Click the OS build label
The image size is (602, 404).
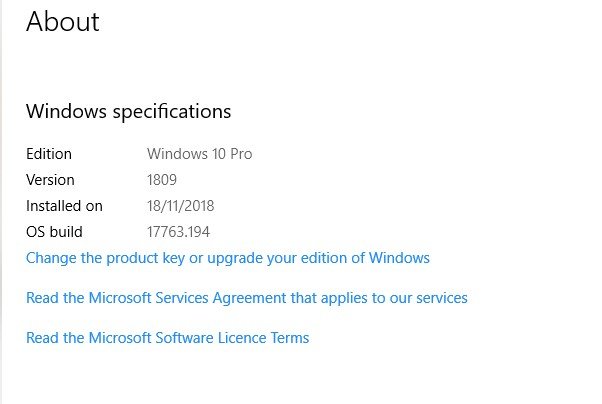(x=54, y=232)
